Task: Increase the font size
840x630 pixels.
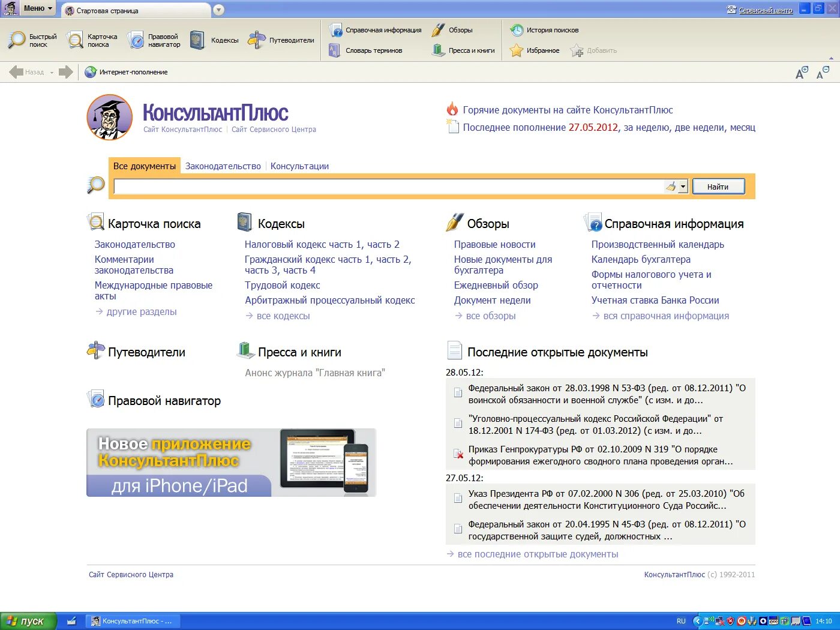Action: click(x=802, y=73)
